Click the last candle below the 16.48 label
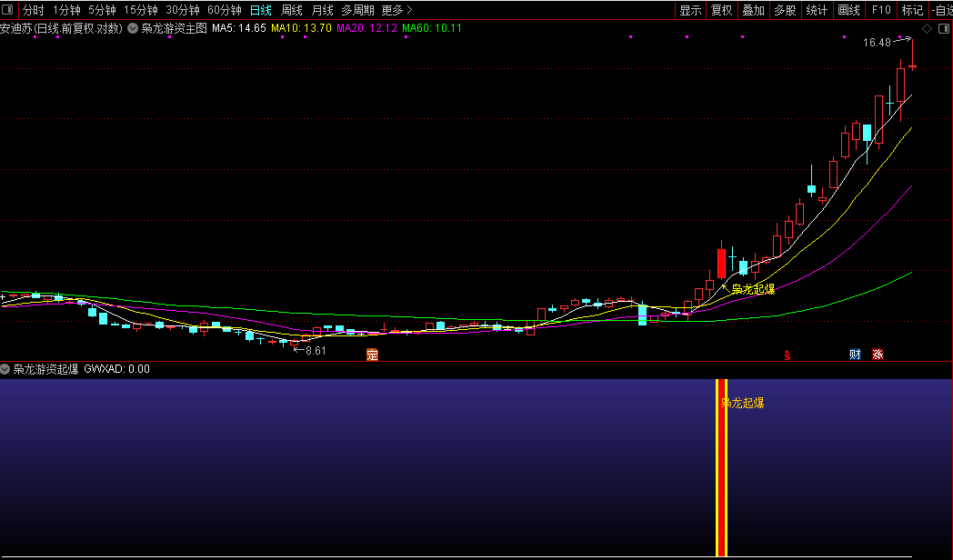 [912, 66]
